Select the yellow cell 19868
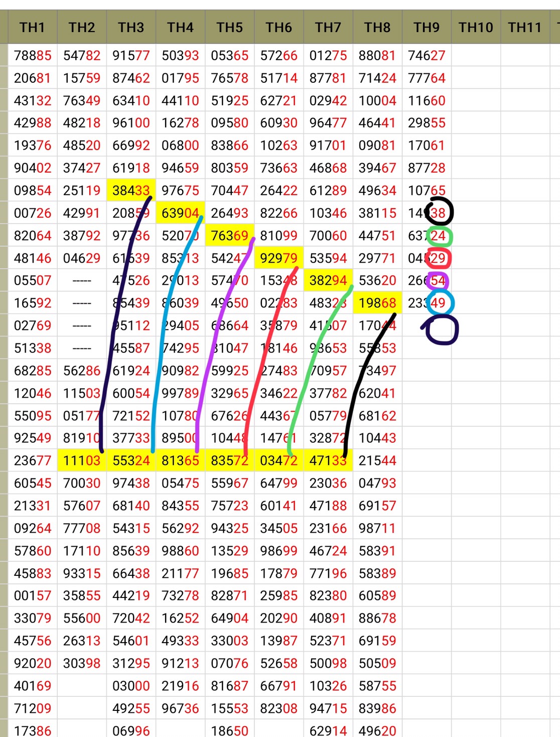Screen dimensions: 560x737 377,303
